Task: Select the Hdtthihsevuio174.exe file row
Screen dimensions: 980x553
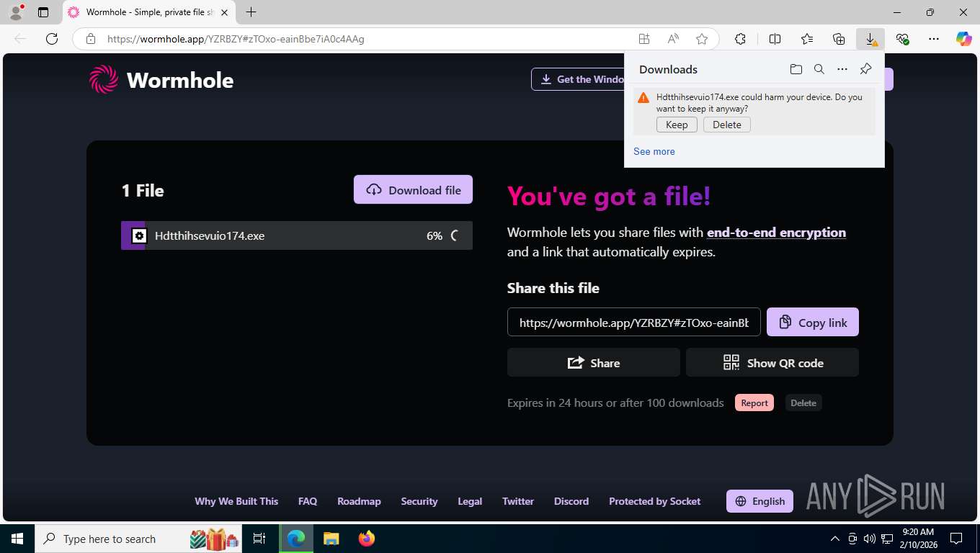Action: tap(297, 235)
